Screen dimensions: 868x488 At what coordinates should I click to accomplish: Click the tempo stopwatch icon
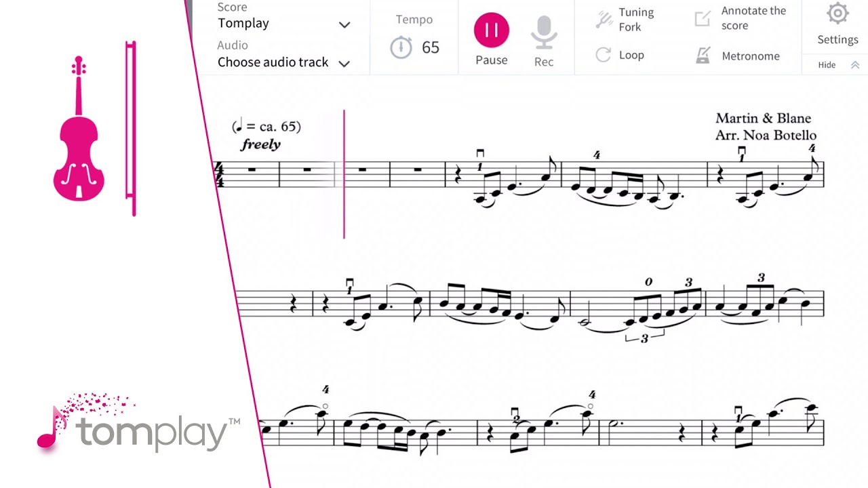tap(401, 47)
